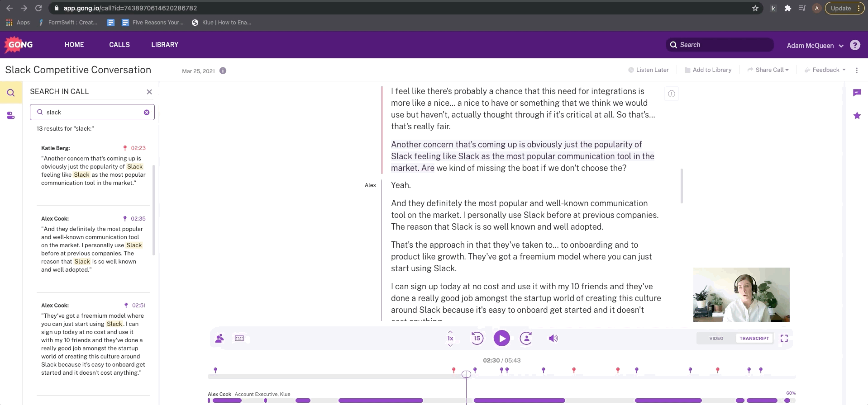Open the Klue How to Ena bookmark

pyautogui.click(x=222, y=22)
